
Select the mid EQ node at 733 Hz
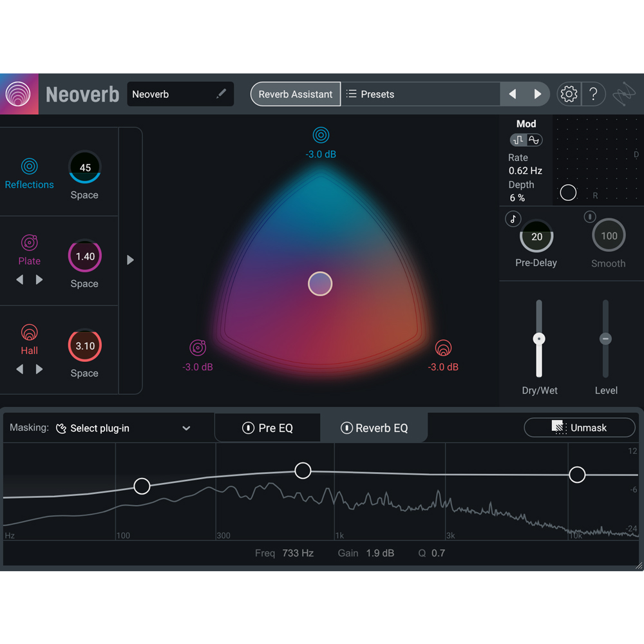pyautogui.click(x=303, y=471)
